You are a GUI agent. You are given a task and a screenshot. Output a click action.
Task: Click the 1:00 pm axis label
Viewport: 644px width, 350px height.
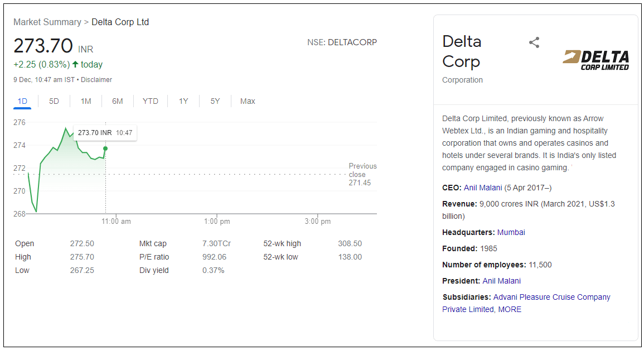coord(217,221)
